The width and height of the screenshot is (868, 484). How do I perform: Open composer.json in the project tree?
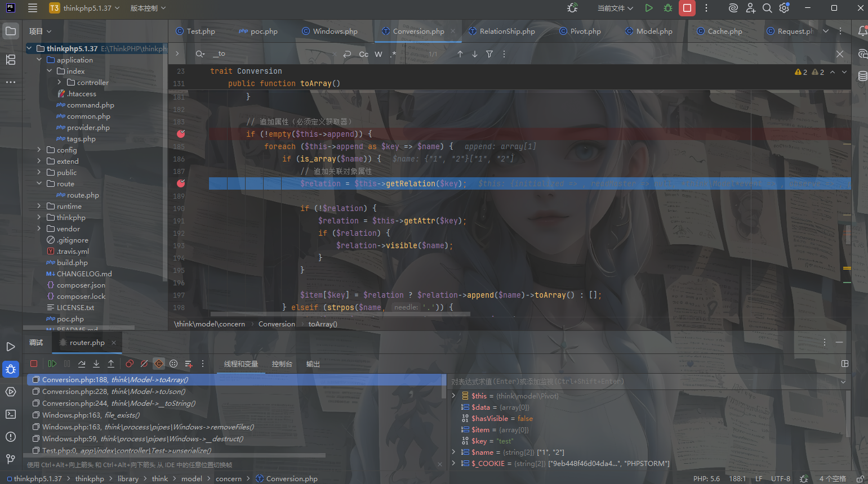point(81,285)
